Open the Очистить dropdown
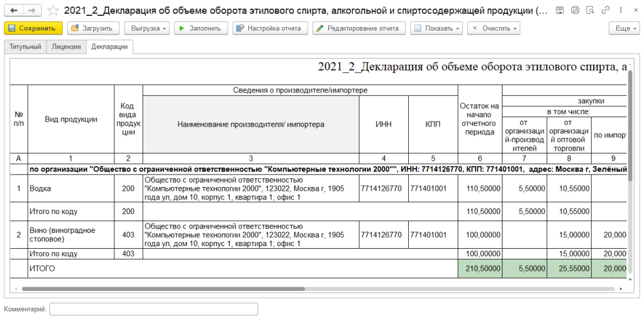Viewport: 644px width, 318px height. point(494,28)
